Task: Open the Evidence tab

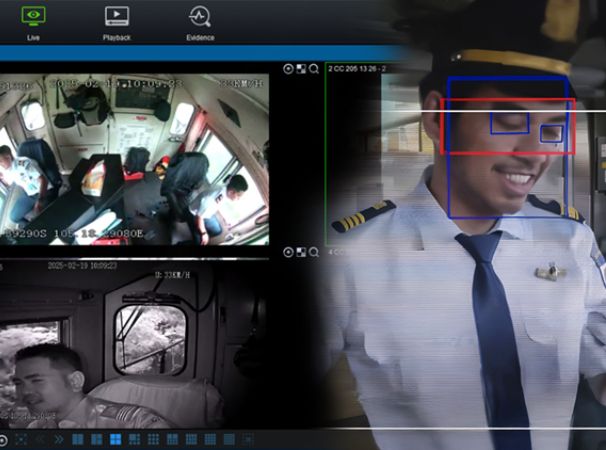Action: tap(199, 23)
